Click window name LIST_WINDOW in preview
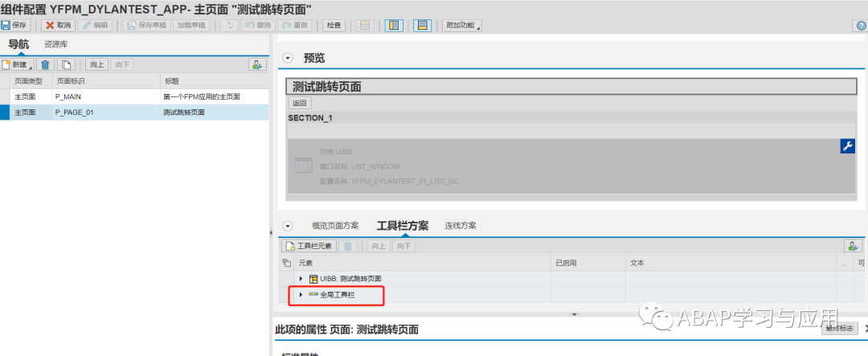The width and height of the screenshot is (868, 356). pyautogui.click(x=375, y=166)
